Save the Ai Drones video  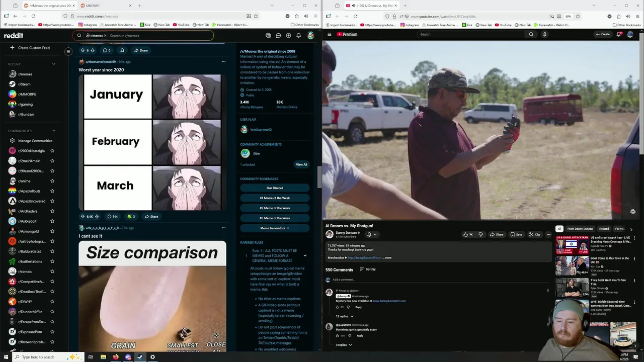point(516,234)
